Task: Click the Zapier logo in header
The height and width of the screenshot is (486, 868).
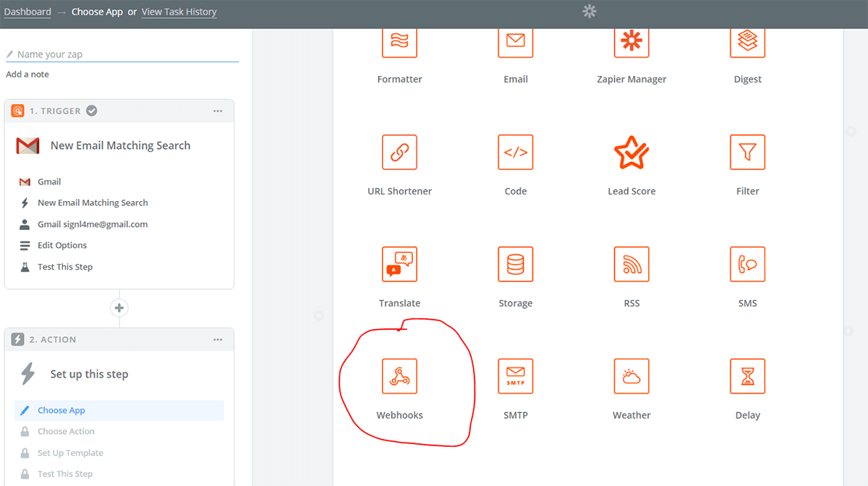Action: pos(590,11)
